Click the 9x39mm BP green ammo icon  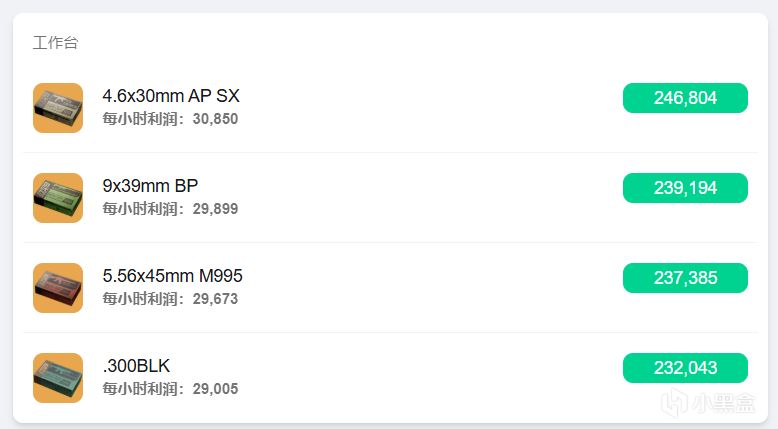58,198
